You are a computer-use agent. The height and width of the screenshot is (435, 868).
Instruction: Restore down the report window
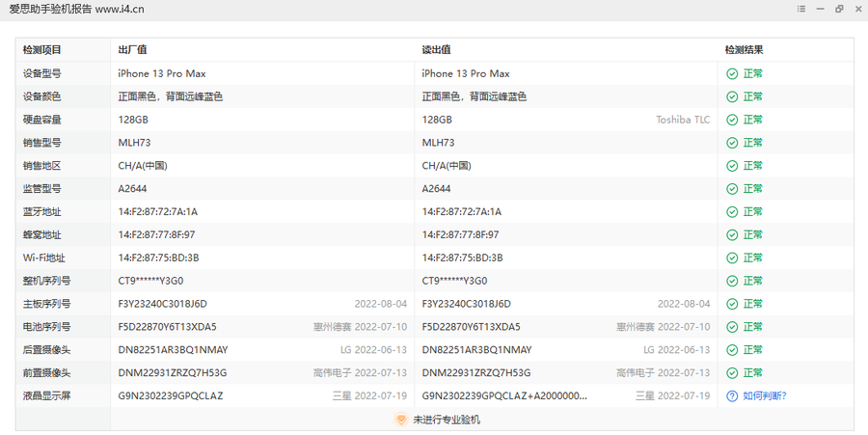[x=839, y=9]
